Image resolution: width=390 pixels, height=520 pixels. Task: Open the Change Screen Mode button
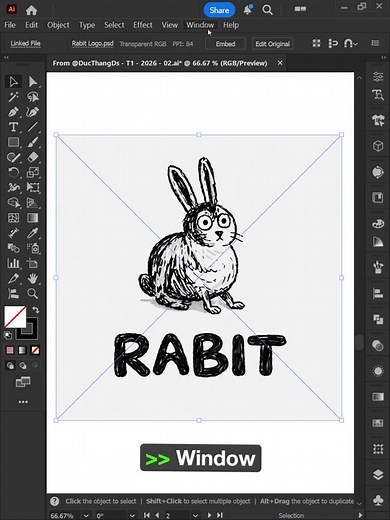(x=23, y=382)
